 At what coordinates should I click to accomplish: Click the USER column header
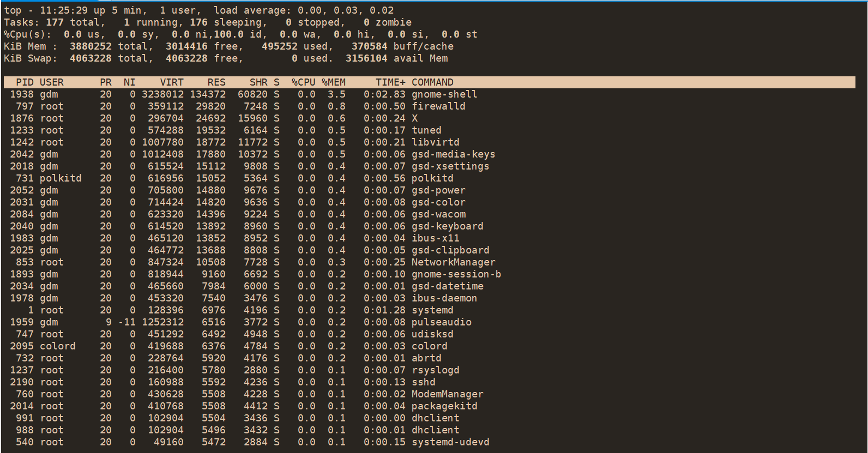pos(52,82)
